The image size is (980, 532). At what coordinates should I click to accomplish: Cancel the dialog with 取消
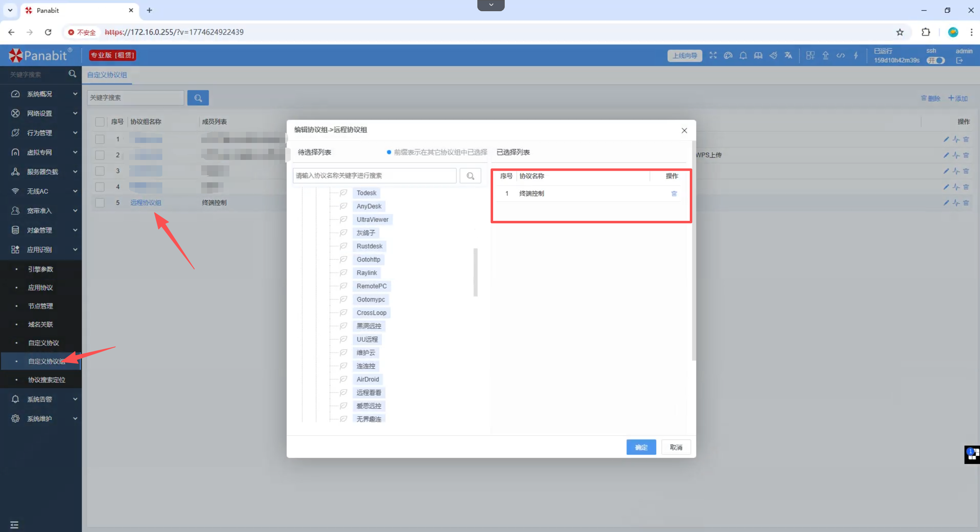(x=676, y=447)
